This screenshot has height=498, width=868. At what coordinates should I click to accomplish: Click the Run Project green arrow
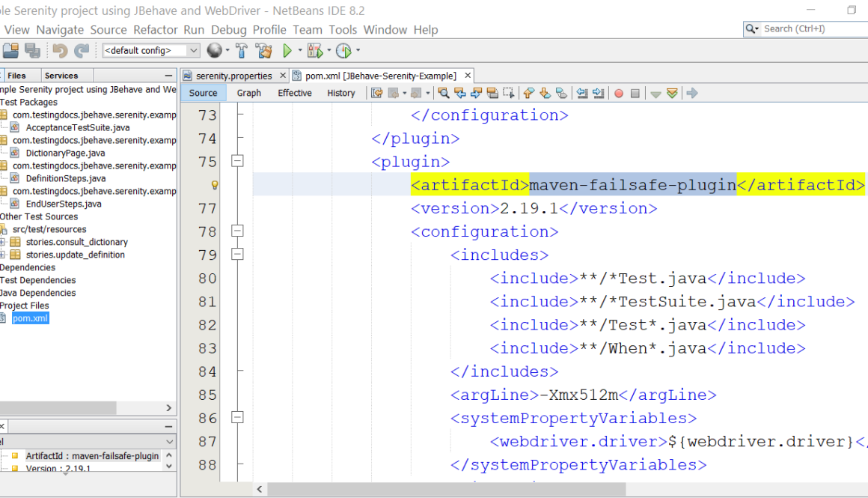click(x=287, y=51)
